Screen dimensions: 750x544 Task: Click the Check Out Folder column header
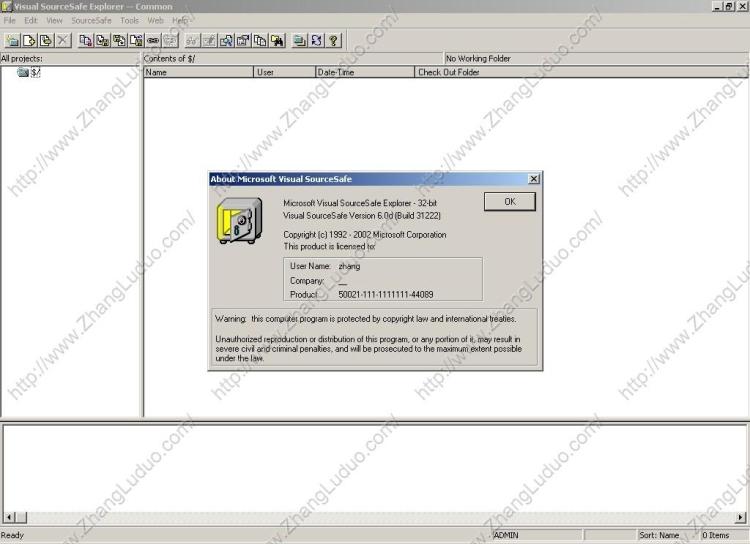(x=581, y=72)
